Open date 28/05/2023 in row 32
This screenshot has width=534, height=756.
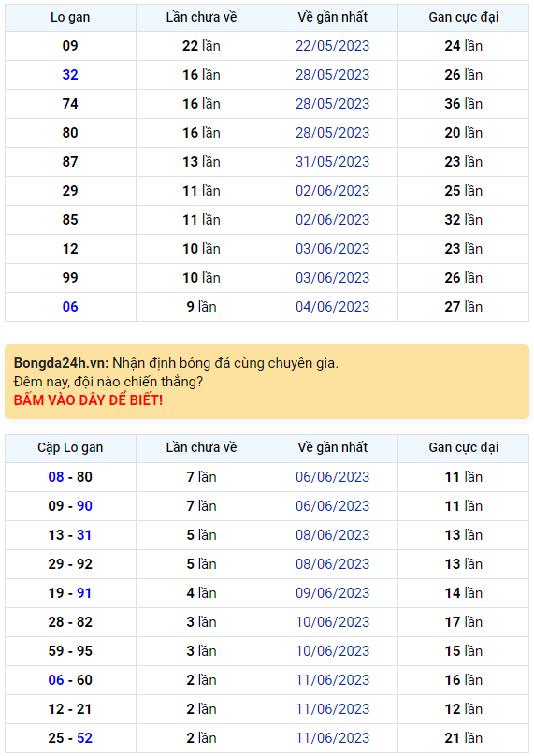tap(333, 75)
